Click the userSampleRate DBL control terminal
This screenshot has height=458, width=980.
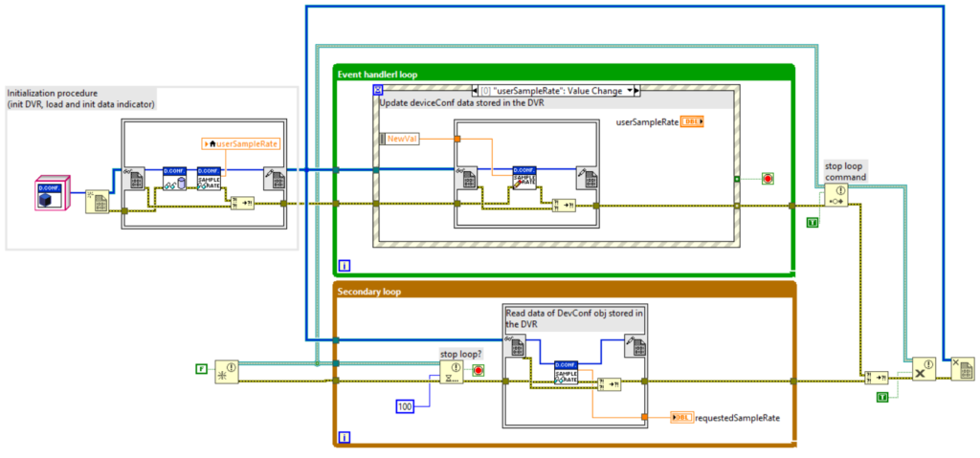[691, 121]
